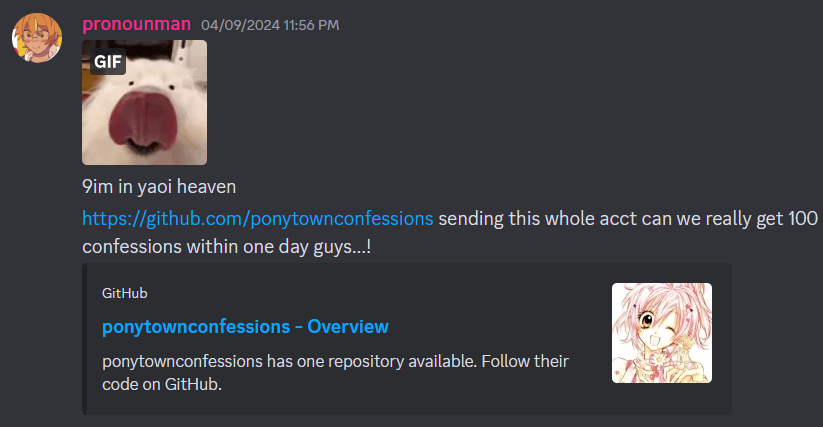
Task: Open the ponytownconfessions - Overview embed title
Action: (x=245, y=326)
